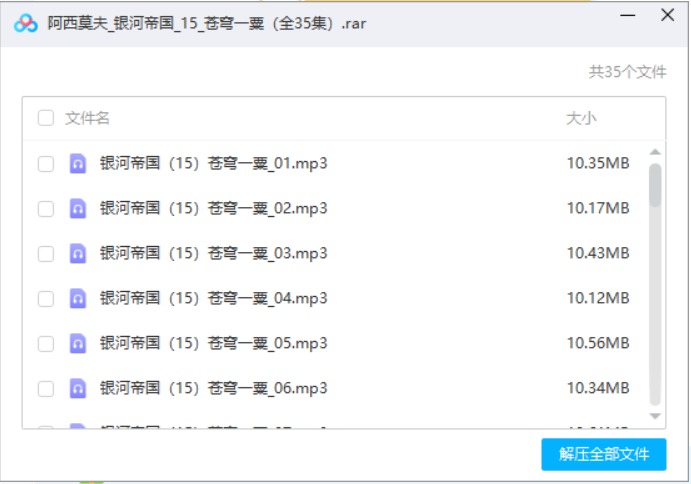This screenshot has width=691, height=484.
Task: Minimize the archive preview window
Action: click(x=628, y=16)
